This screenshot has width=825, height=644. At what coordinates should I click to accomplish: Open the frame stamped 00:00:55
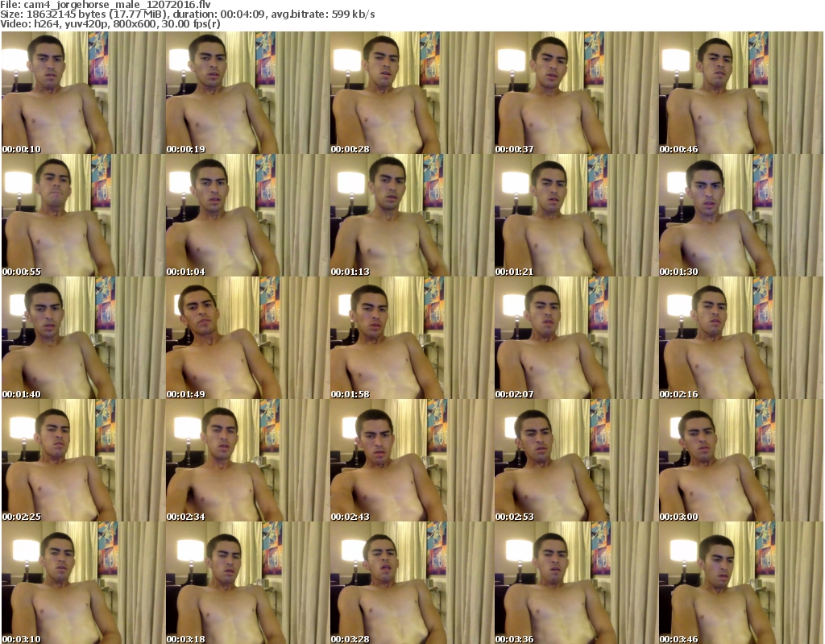click(x=83, y=215)
